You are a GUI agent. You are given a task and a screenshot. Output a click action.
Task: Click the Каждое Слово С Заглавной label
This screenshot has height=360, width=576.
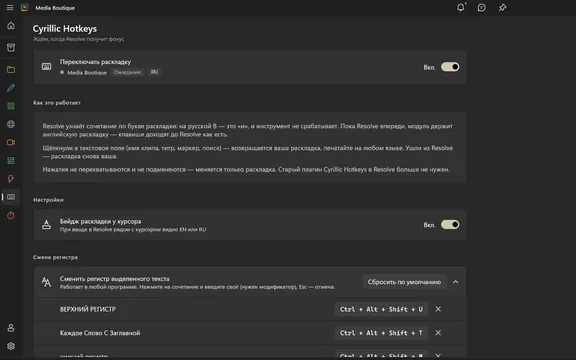pyautogui.click(x=100, y=333)
